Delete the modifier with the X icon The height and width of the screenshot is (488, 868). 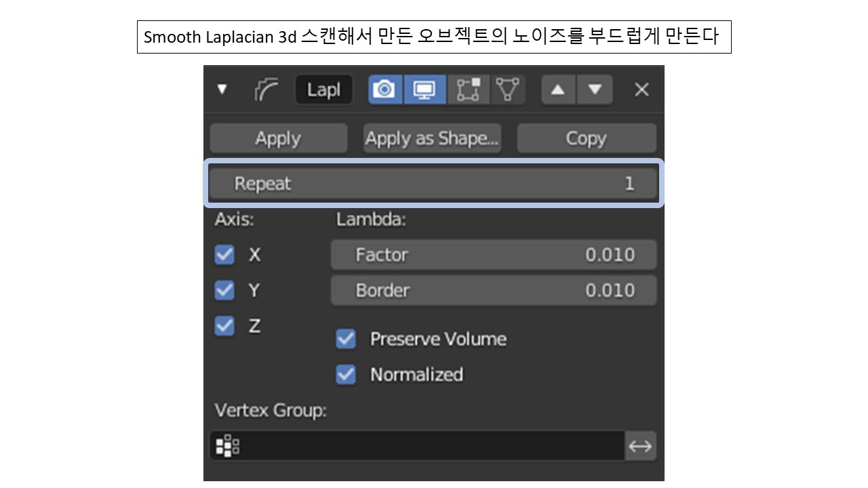click(x=641, y=89)
